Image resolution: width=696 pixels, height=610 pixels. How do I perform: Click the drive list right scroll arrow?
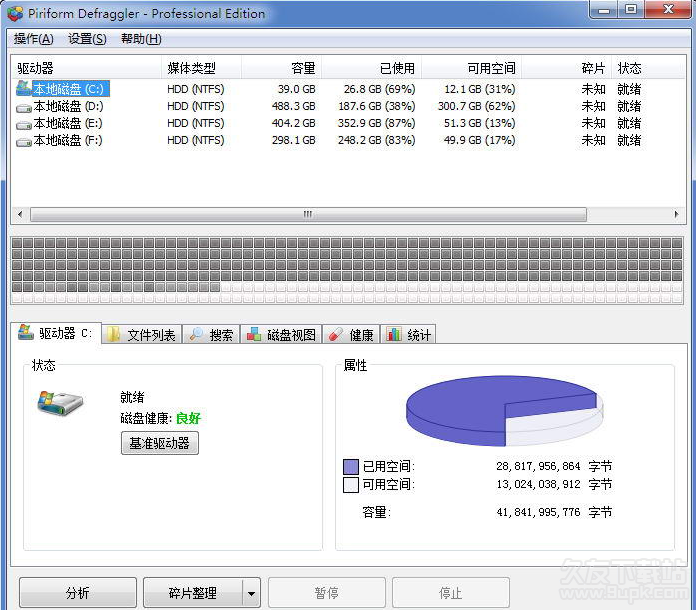point(676,214)
